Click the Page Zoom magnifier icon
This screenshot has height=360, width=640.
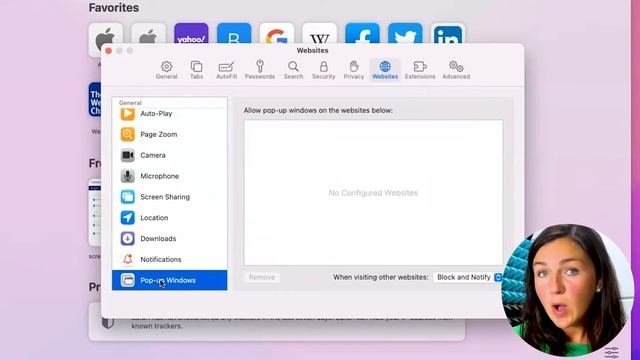point(127,134)
